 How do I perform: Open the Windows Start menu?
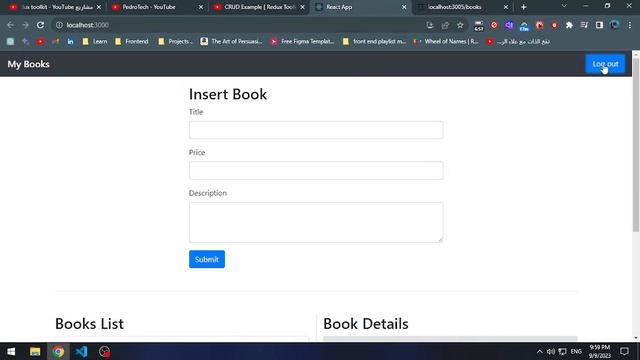click(11, 351)
